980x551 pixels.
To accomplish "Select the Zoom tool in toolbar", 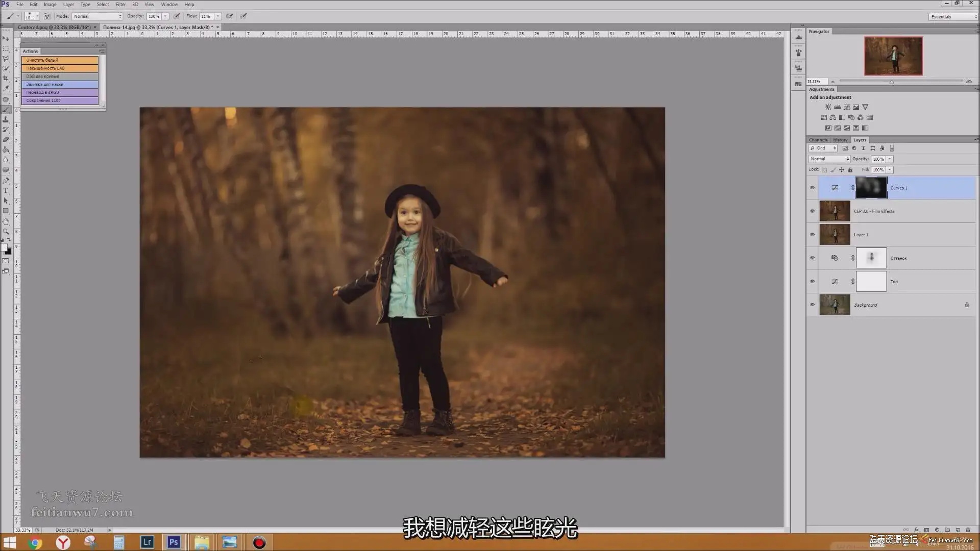I will click(6, 232).
